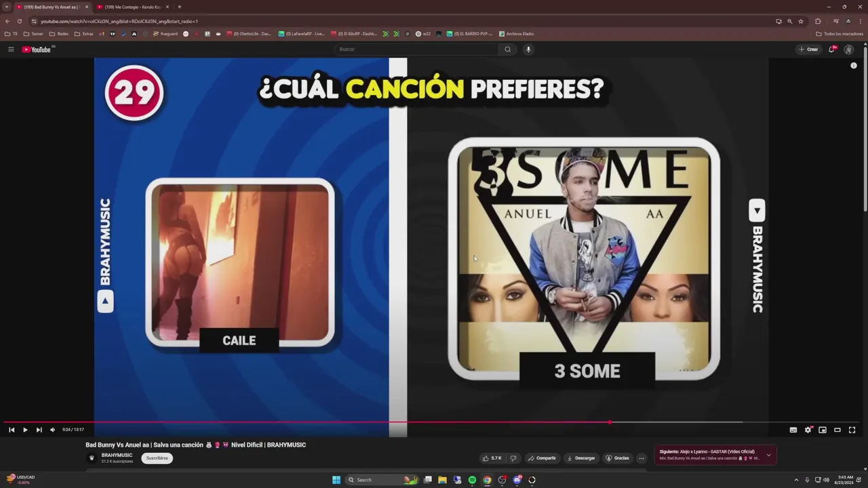868x488 pixels.
Task: Click the CAILE song thumbnail
Action: tap(240, 263)
